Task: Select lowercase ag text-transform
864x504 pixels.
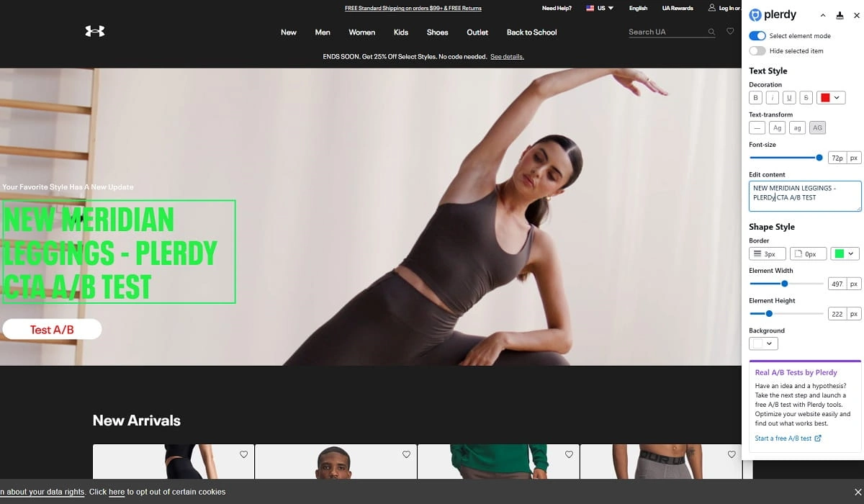Action: [x=797, y=127]
